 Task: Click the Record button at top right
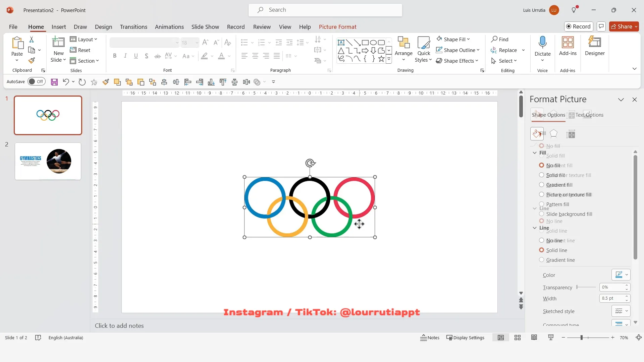[x=579, y=26]
